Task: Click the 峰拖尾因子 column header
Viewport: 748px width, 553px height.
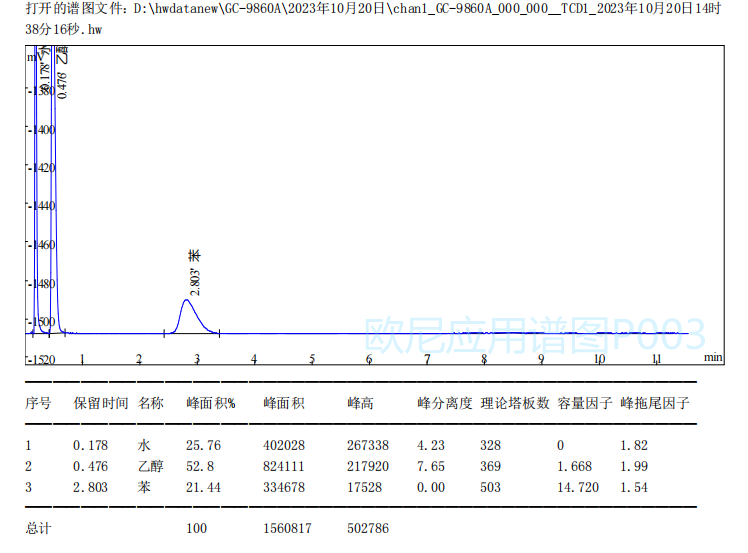Action: (x=654, y=404)
